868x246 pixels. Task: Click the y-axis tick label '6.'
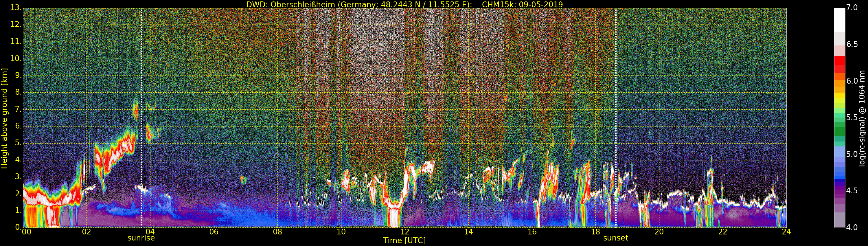click(18, 126)
